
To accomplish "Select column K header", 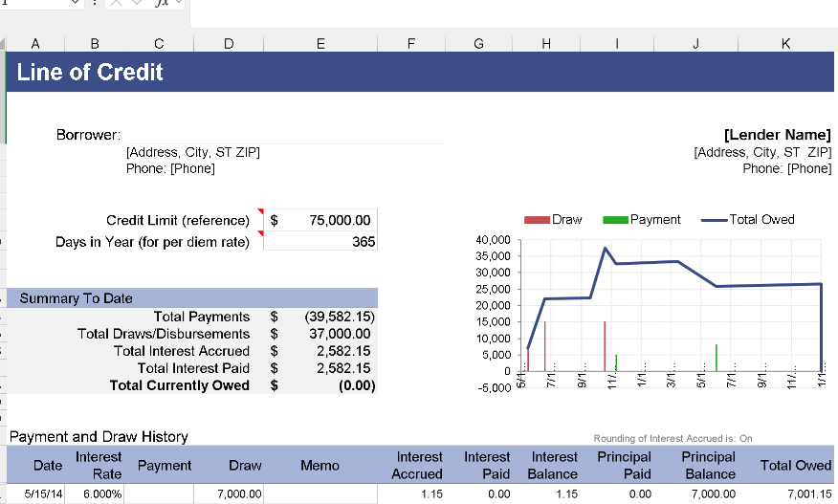I will coord(785,44).
